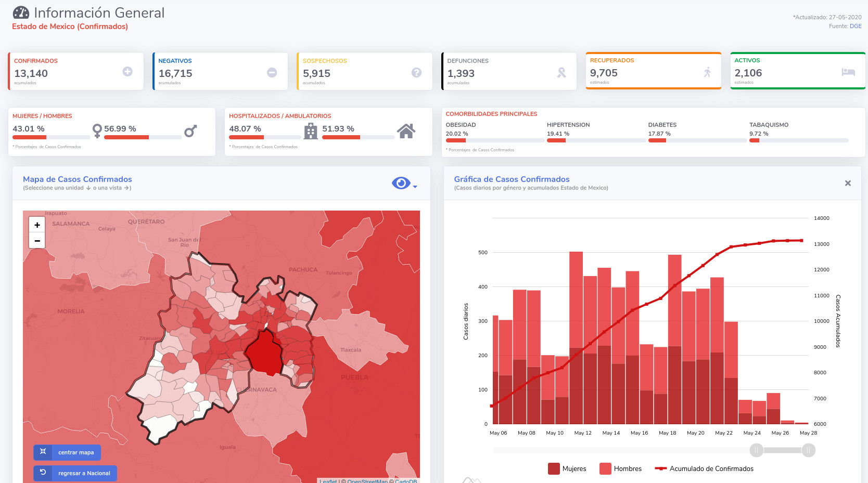
Task: Click the centrar mapa button
Action: pos(67,452)
